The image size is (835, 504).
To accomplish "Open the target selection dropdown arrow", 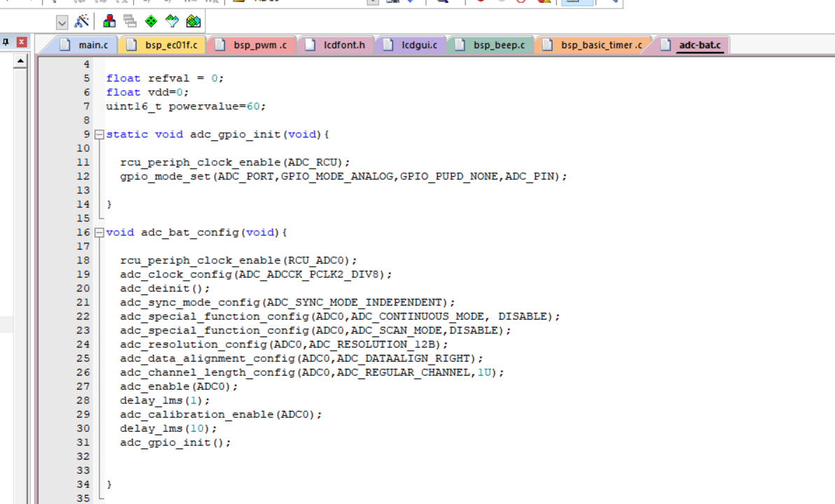I will pyautogui.click(x=62, y=22).
